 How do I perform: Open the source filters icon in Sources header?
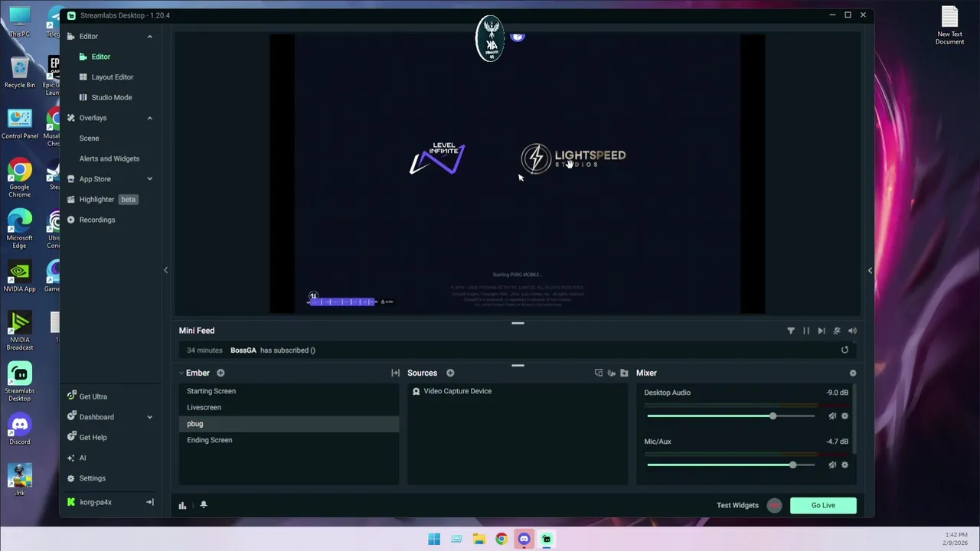[x=599, y=373]
